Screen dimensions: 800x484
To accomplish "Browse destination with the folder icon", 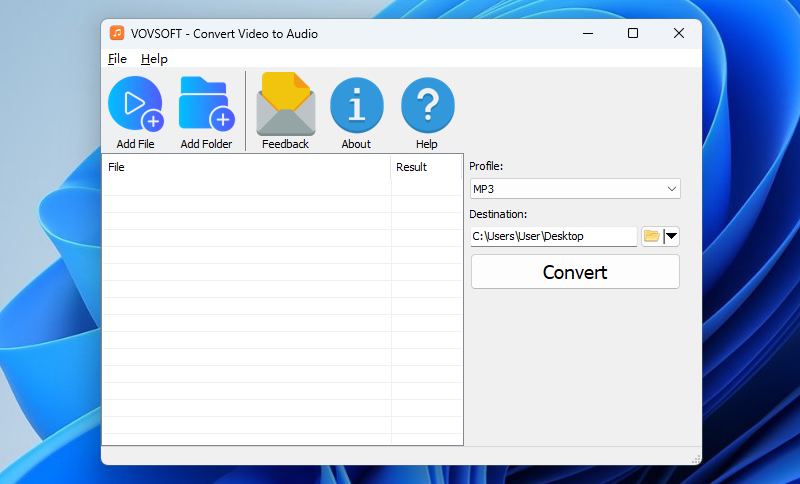I will point(652,236).
